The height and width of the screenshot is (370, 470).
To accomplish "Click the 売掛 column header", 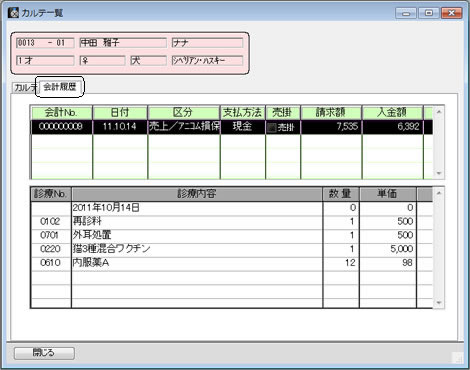I will click(x=283, y=113).
